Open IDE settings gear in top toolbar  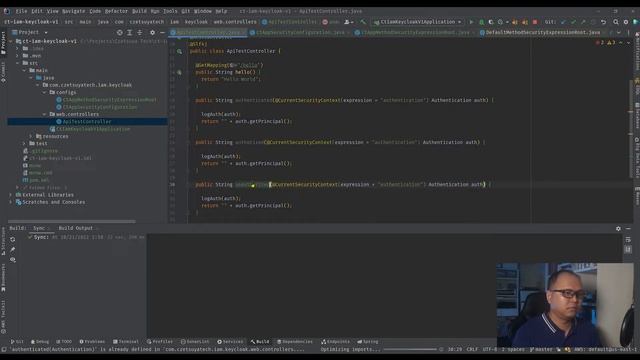(x=626, y=22)
